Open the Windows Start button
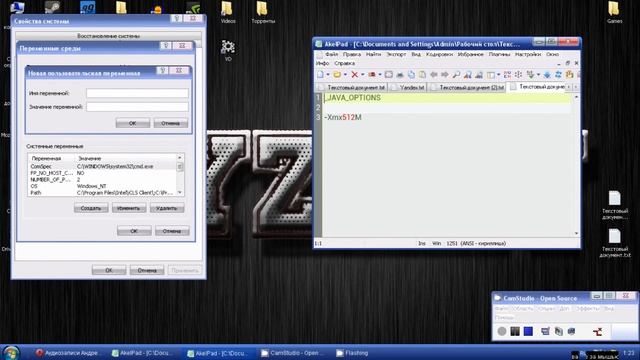This screenshot has height=360, width=640. coord(11,353)
